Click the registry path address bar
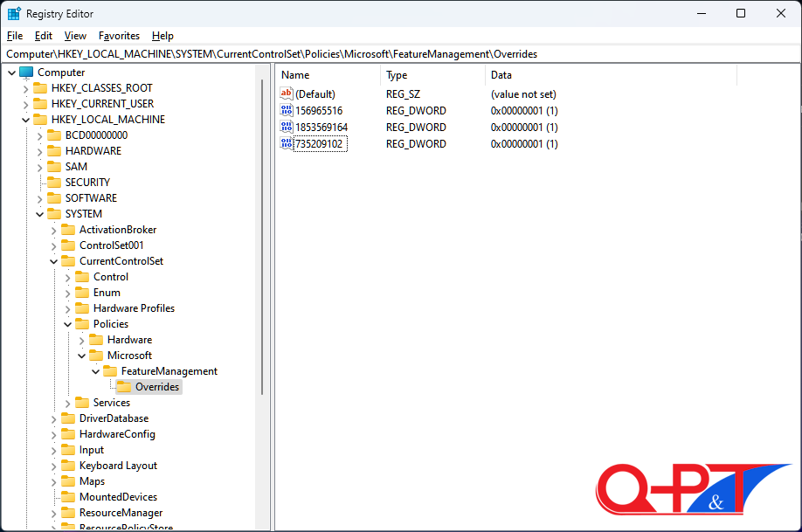802x532 pixels. click(401, 54)
